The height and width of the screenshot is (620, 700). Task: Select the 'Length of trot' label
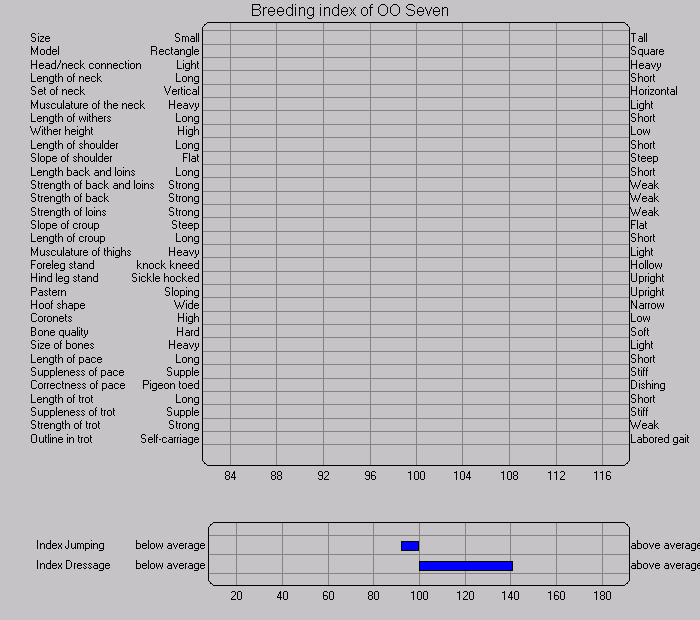(x=62, y=399)
